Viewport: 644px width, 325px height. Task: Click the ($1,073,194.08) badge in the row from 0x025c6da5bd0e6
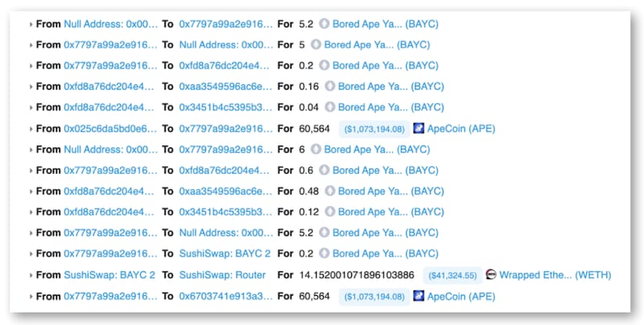(374, 130)
